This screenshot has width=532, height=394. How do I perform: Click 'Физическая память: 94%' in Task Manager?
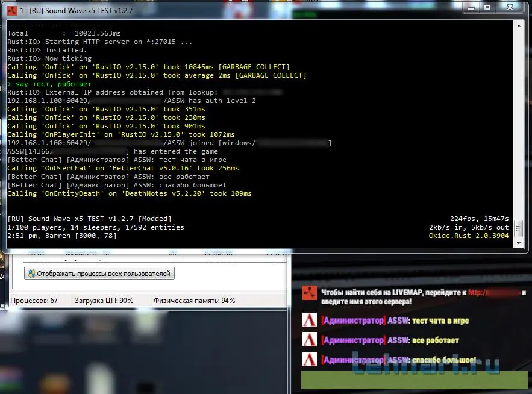click(194, 301)
